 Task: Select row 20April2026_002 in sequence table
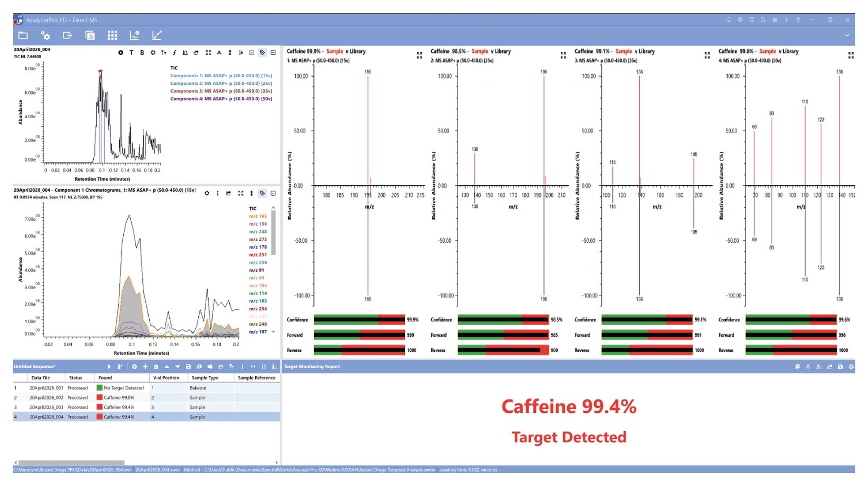(x=146, y=398)
